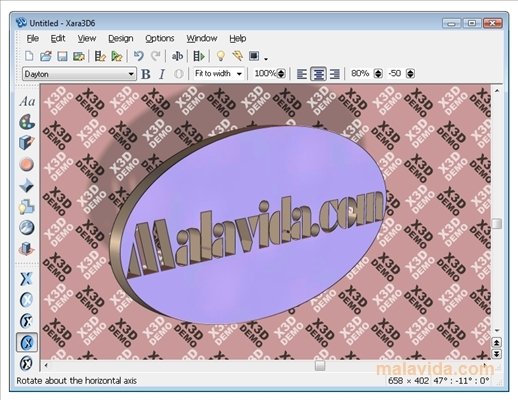Image resolution: width=518 pixels, height=400 pixels.
Task: Select the plain blue X sidebar tool
Action: 27,279
